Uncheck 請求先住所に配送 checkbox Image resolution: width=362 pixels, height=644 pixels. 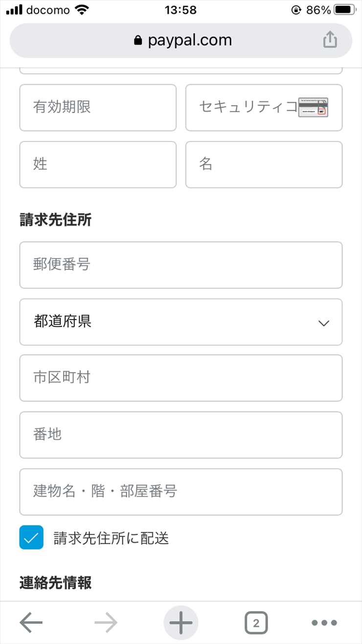click(x=31, y=537)
